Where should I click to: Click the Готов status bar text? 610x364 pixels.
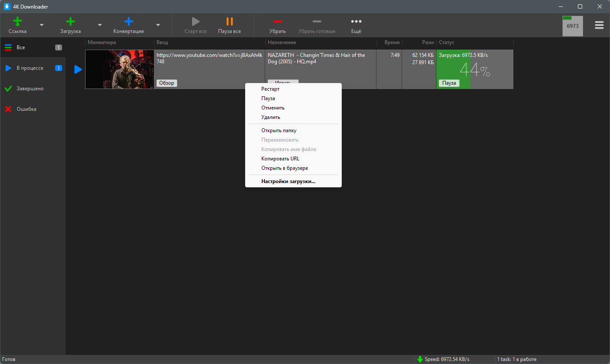coord(9,359)
